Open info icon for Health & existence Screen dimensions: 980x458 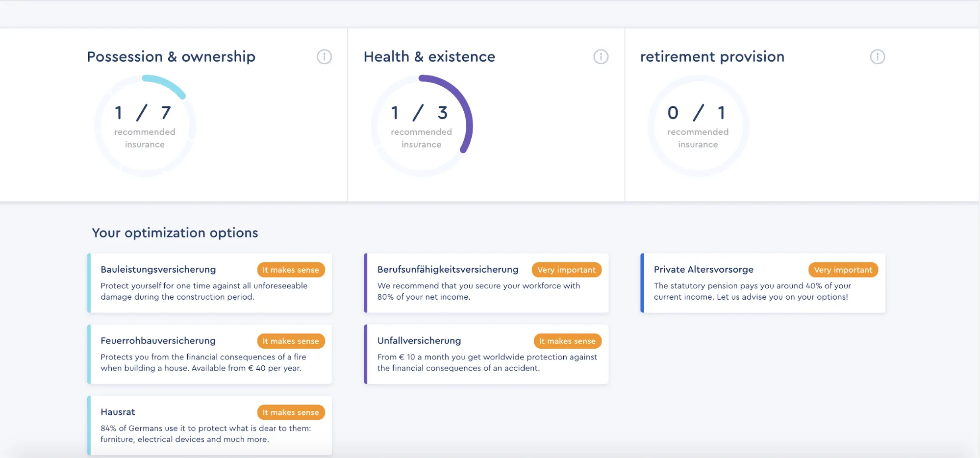tap(601, 57)
